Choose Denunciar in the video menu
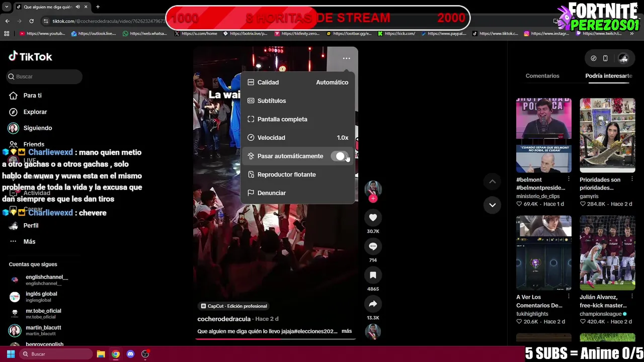The height and width of the screenshot is (362, 644). click(x=298, y=193)
